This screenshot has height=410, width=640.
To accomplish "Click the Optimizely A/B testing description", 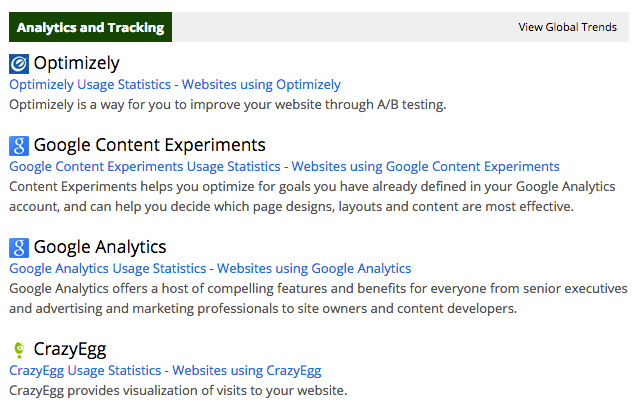I will (x=227, y=104).
